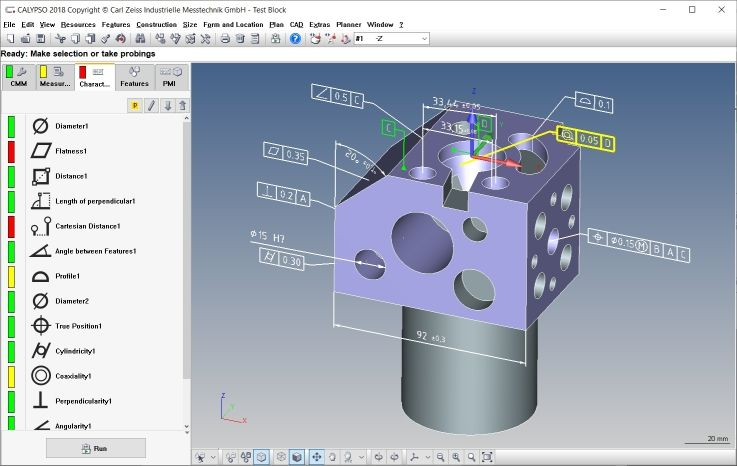Select the flatness 0.35 callout in CAD view

(286, 153)
